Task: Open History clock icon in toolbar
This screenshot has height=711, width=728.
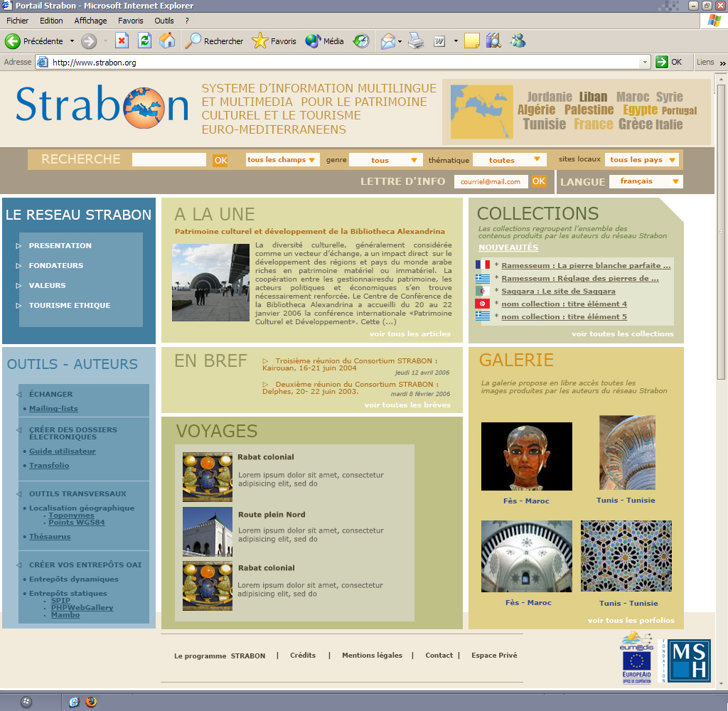Action: tap(361, 41)
